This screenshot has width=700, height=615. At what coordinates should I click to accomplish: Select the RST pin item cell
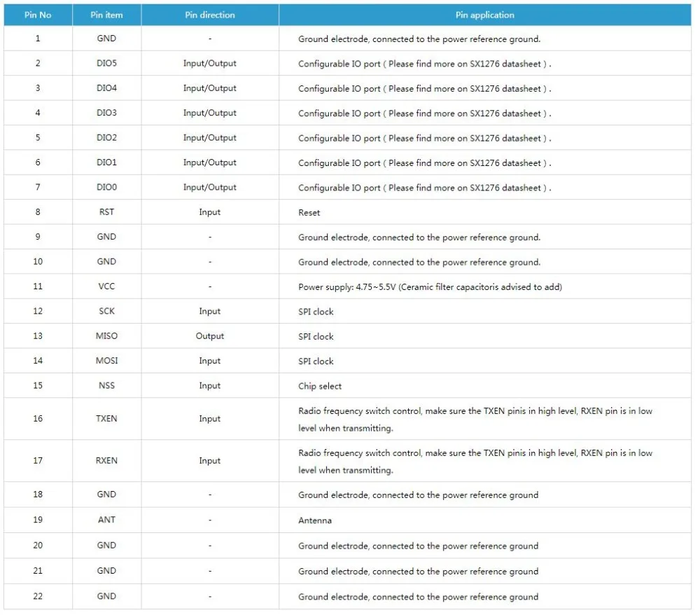pyautogui.click(x=106, y=212)
